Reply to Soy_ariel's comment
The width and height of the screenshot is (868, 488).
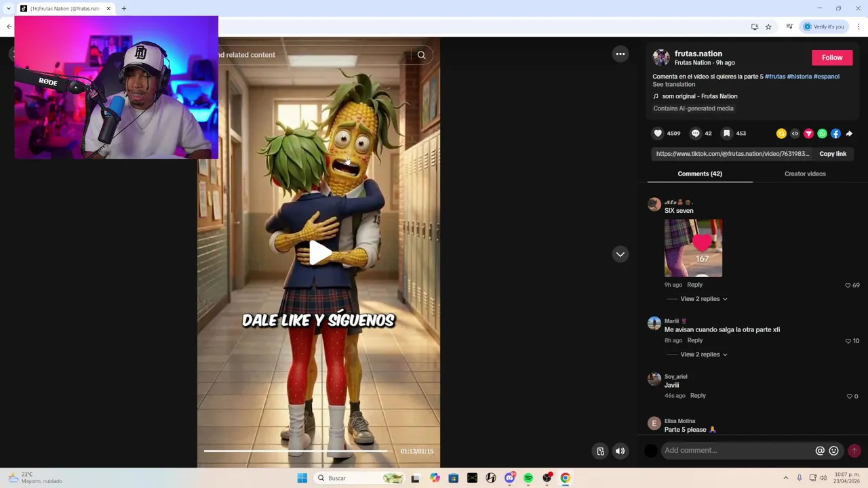pos(698,396)
